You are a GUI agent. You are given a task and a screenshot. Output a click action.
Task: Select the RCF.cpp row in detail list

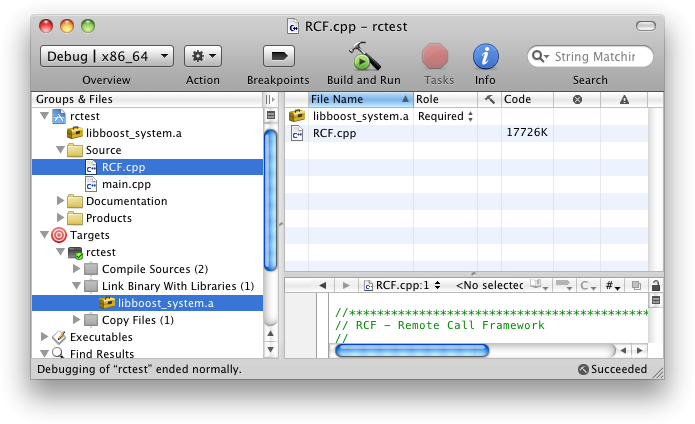(x=466, y=133)
